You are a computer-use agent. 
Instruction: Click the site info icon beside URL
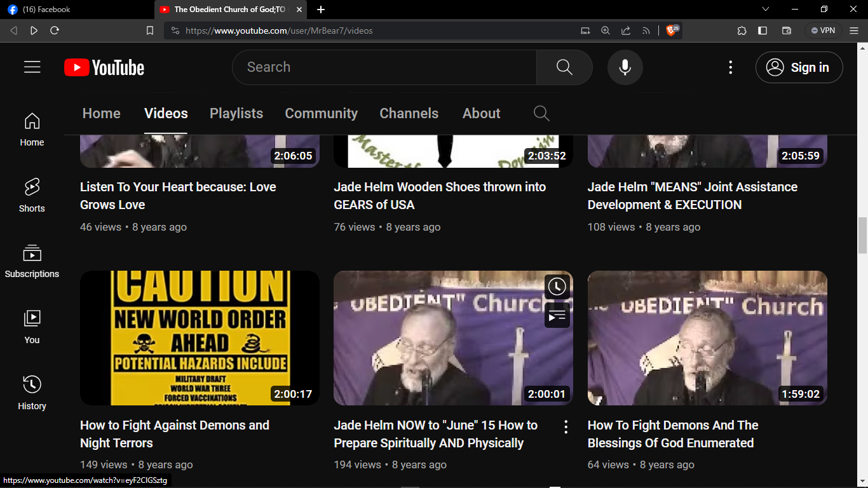click(175, 30)
